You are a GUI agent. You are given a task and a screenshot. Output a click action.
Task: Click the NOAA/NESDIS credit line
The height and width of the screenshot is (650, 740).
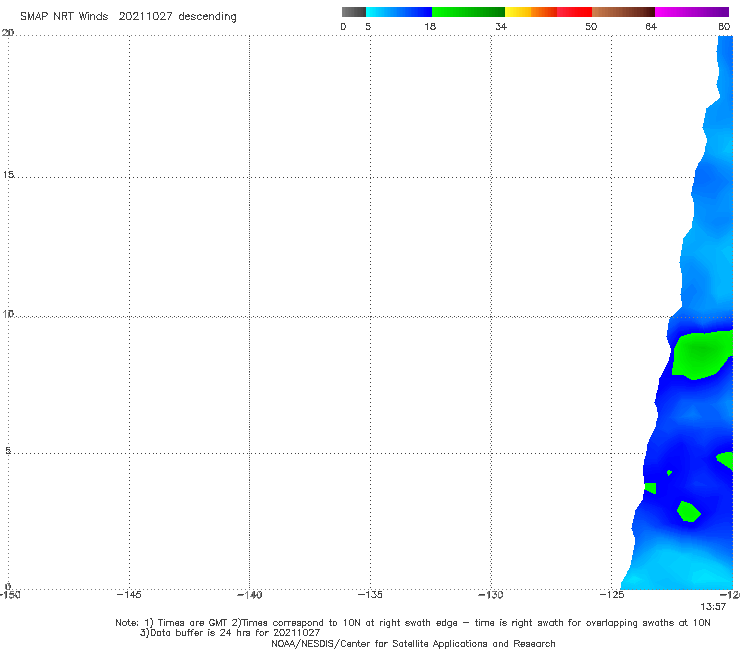[413, 644]
